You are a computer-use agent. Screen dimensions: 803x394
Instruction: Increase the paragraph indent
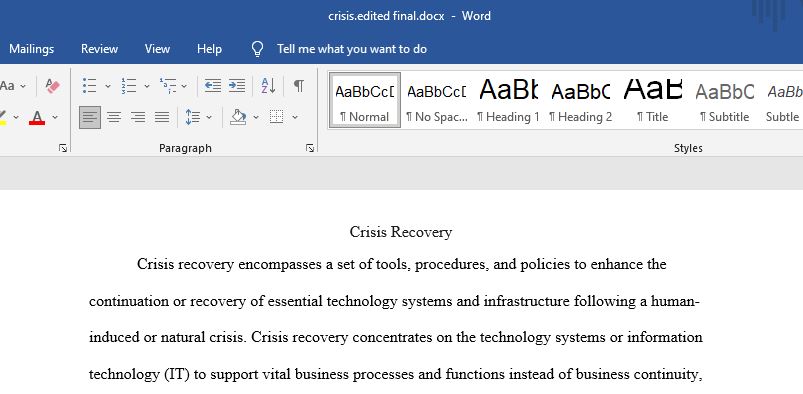click(x=237, y=86)
